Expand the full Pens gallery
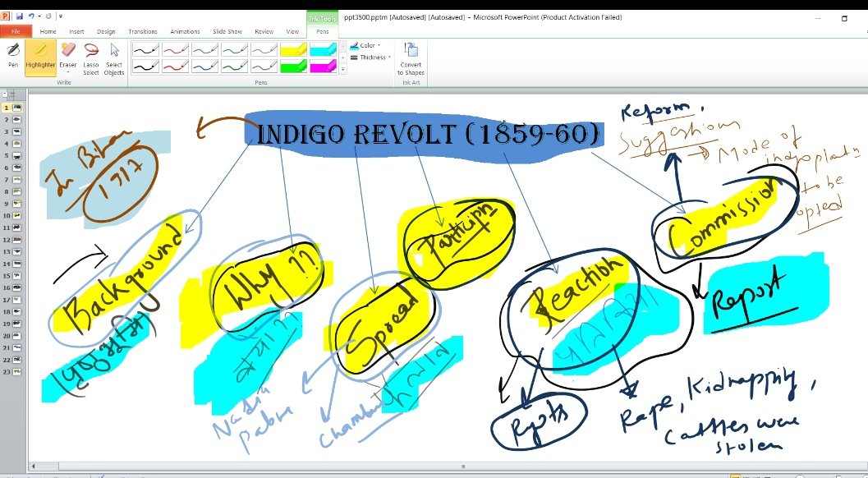The width and height of the screenshot is (868, 478). [342, 70]
